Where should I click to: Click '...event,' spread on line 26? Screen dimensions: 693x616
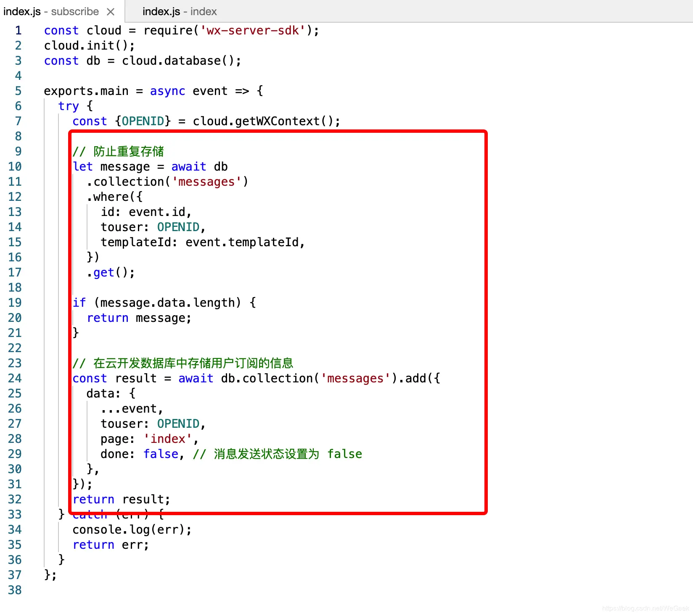(132, 409)
